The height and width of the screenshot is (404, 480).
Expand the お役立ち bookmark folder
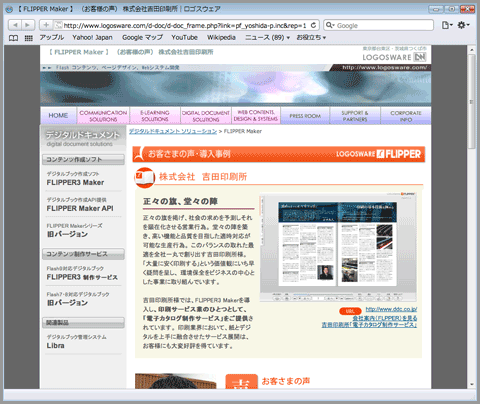point(311,37)
